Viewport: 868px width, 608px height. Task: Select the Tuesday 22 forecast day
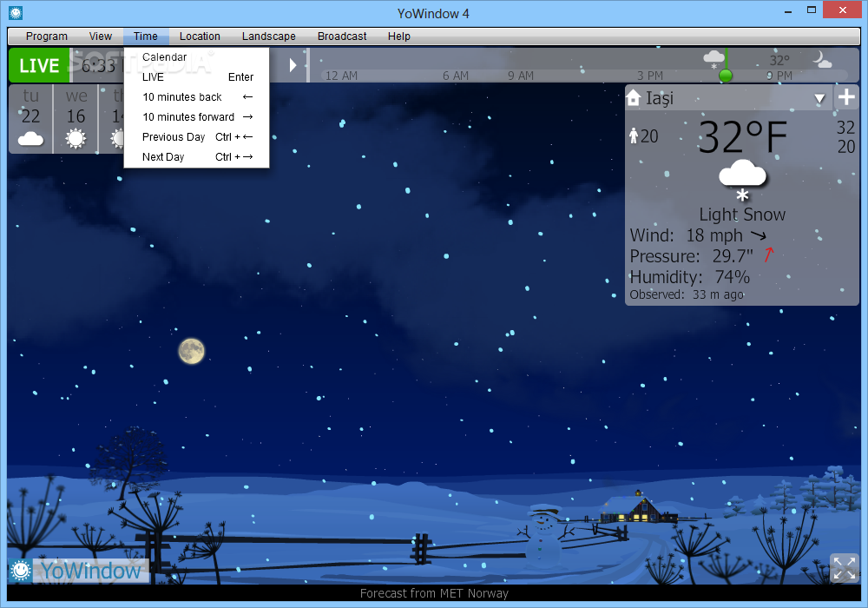[31, 118]
